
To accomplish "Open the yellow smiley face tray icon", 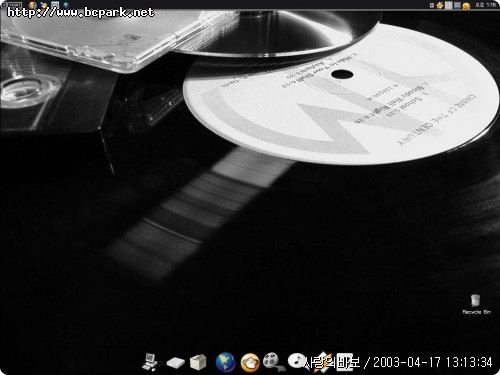I will (466, 6).
